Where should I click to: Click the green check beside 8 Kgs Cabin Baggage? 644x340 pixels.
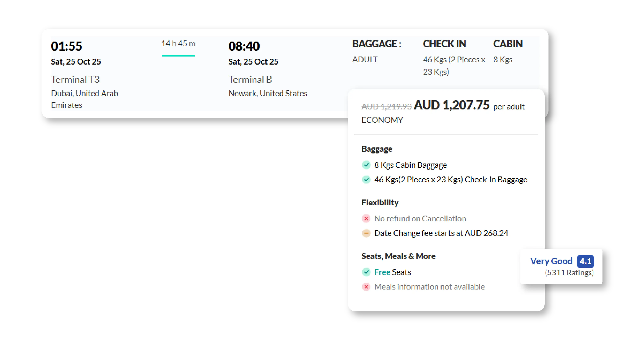pos(366,165)
